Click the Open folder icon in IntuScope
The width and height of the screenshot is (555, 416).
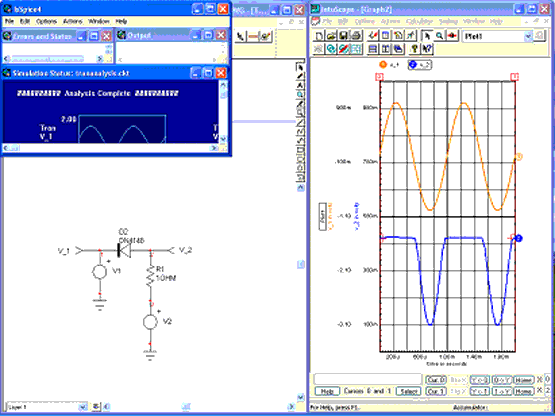pos(331,36)
